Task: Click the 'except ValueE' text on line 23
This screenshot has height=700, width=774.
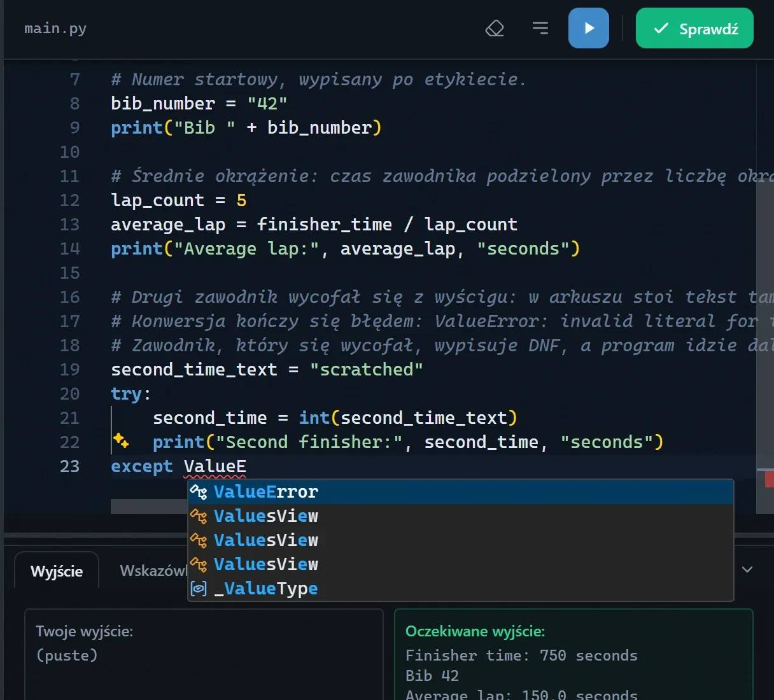Action: [x=178, y=466]
